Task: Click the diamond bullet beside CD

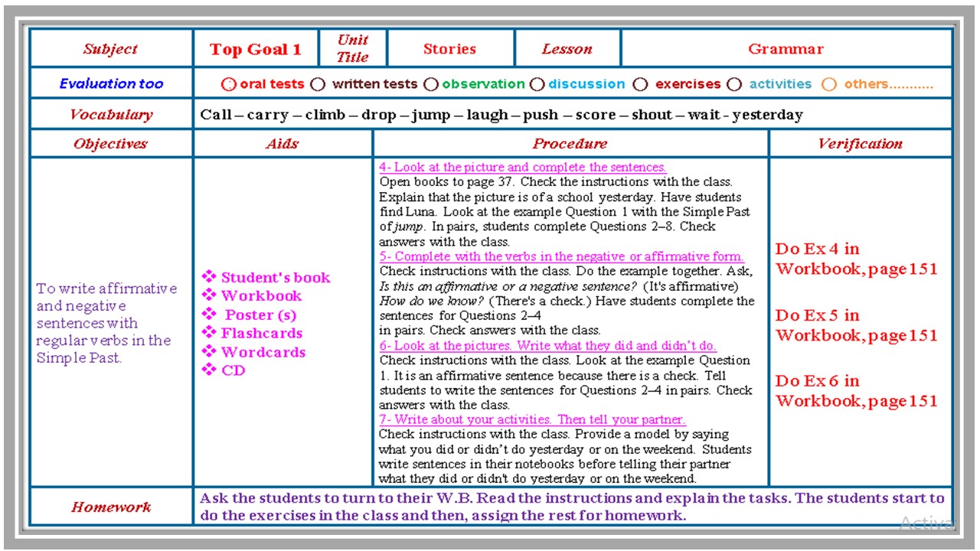Action: [209, 370]
